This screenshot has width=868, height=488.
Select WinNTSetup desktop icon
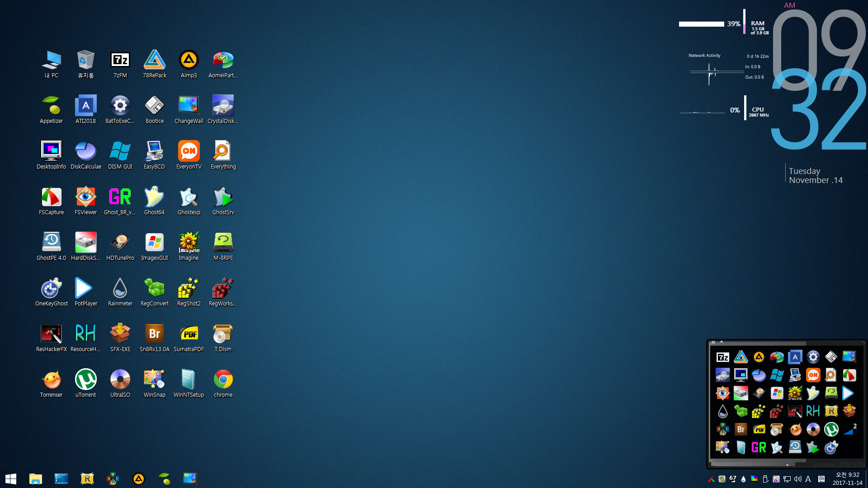(189, 384)
